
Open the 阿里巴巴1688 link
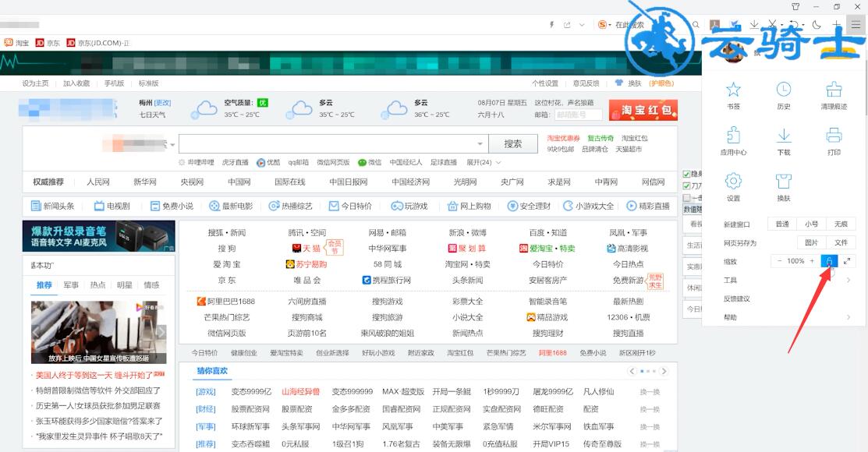[226, 302]
